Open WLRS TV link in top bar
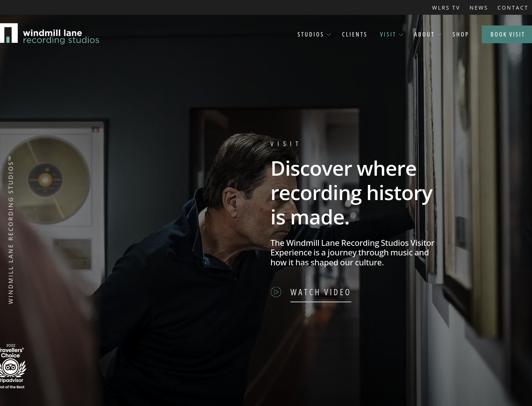This screenshot has height=406, width=532. (x=446, y=8)
